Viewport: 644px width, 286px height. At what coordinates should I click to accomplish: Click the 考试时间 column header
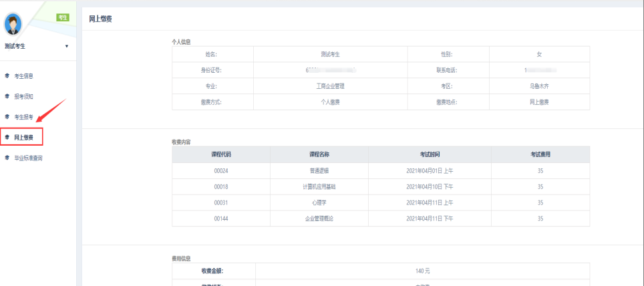click(x=430, y=154)
